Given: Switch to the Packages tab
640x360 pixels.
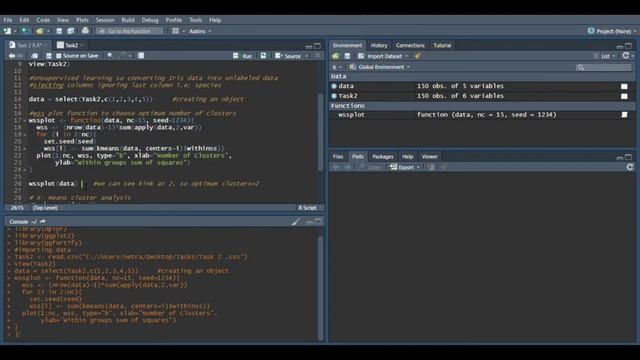Looking at the screenshot, I should pyautogui.click(x=382, y=157).
